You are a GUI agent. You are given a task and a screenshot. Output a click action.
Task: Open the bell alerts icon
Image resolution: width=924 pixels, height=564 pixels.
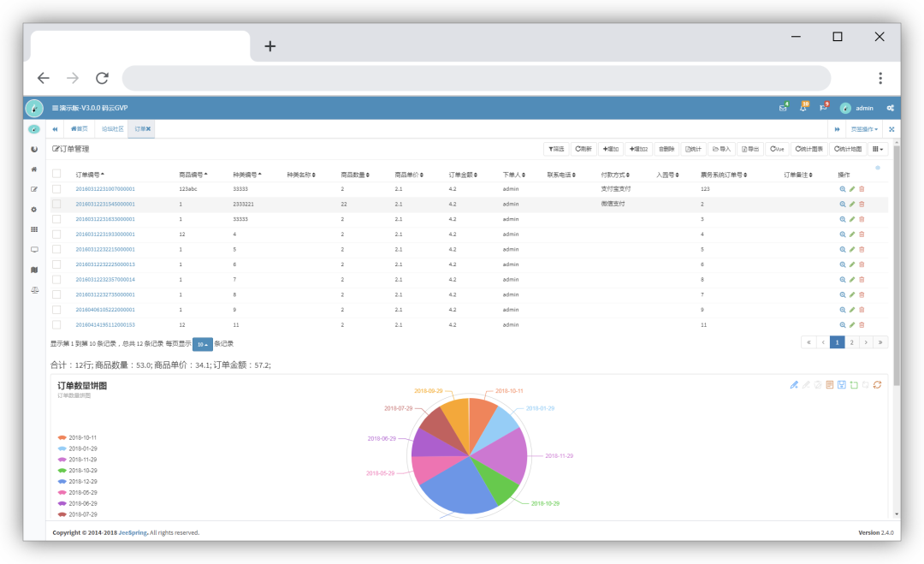coord(803,108)
